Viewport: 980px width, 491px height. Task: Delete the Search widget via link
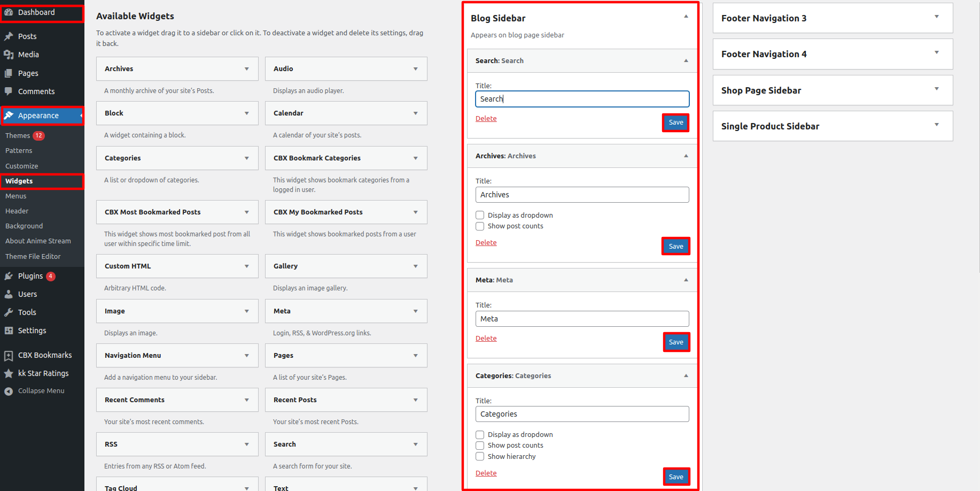point(486,119)
